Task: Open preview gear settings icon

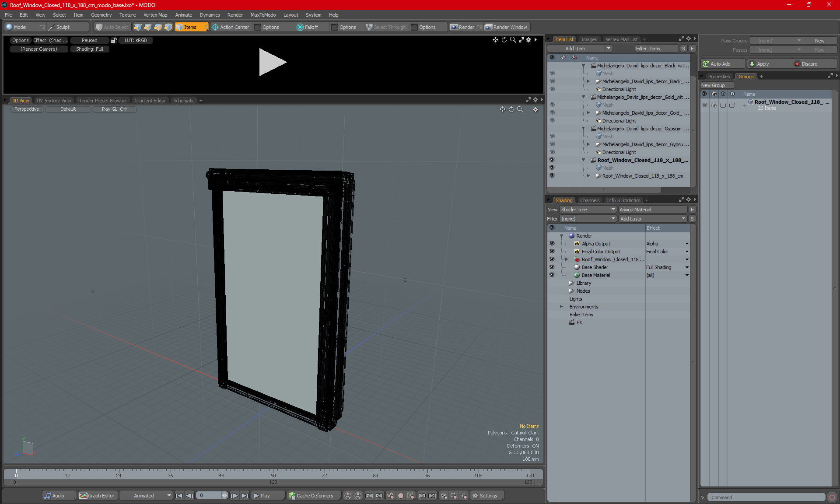Action: [528, 40]
